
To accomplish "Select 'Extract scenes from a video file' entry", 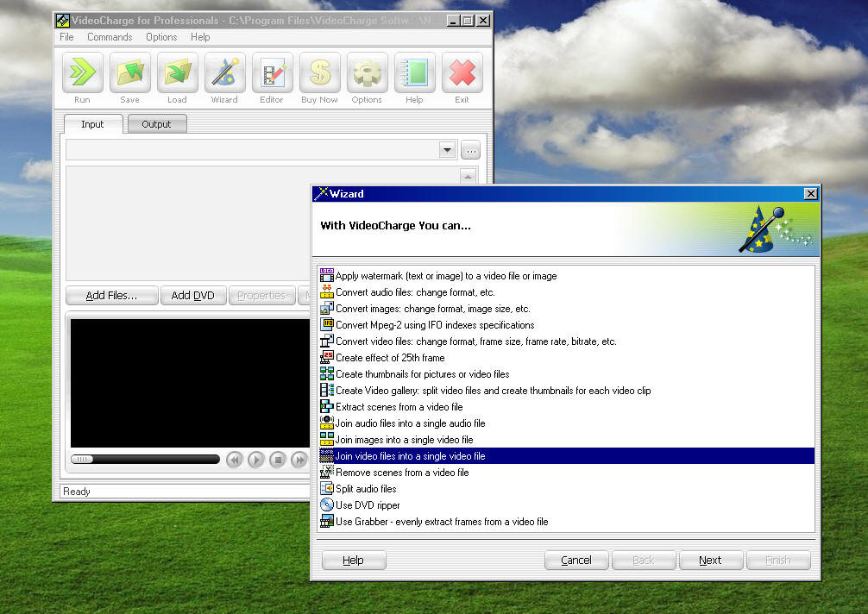I will click(567, 406).
